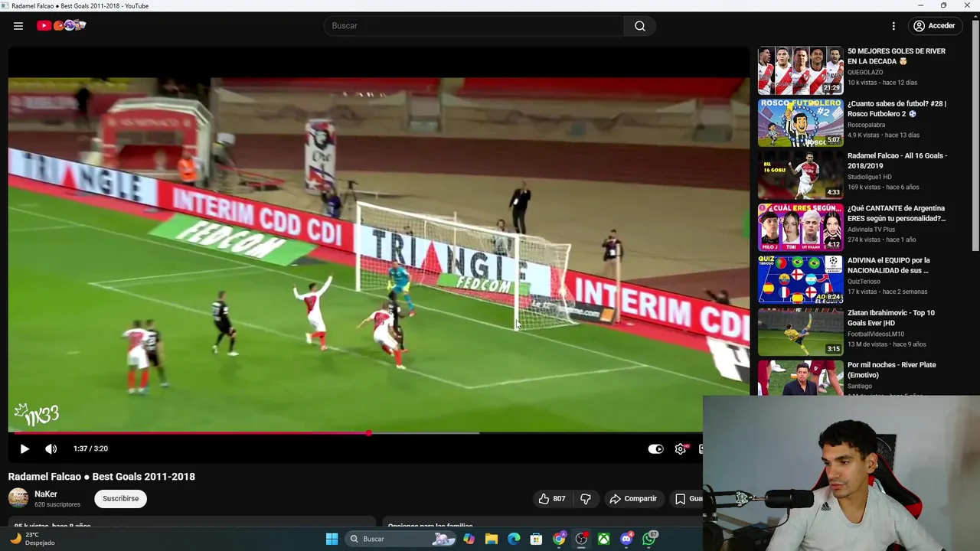The height and width of the screenshot is (551, 980).
Task: Click the QUEGOLAZO channel name
Action: click(x=865, y=73)
